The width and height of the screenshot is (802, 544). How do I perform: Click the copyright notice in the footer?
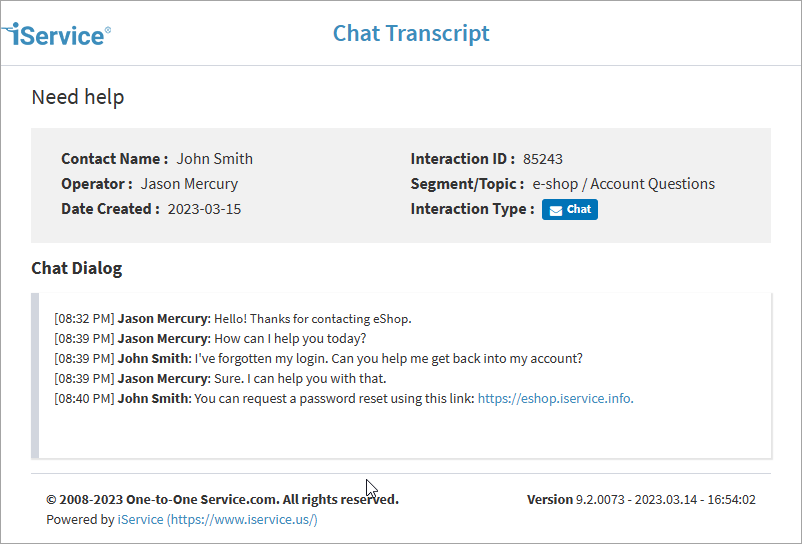point(222,499)
